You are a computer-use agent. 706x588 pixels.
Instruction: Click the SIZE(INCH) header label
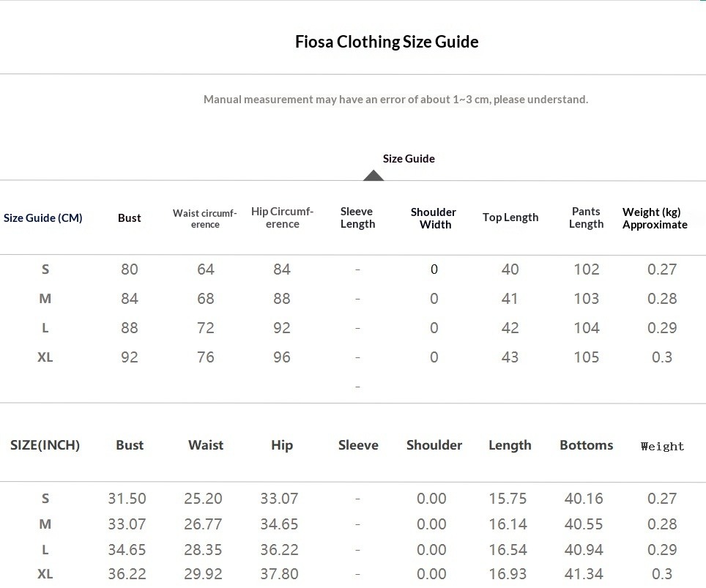(45, 444)
